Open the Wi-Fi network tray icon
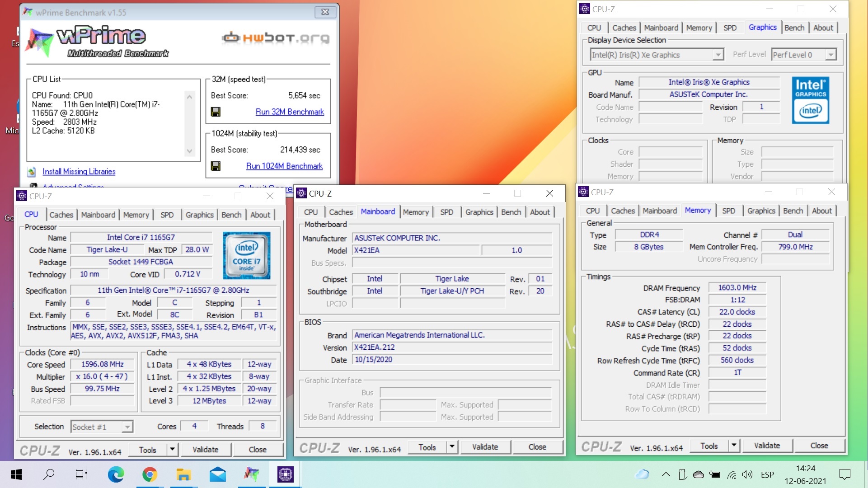This screenshot has width=868, height=488. point(732,474)
